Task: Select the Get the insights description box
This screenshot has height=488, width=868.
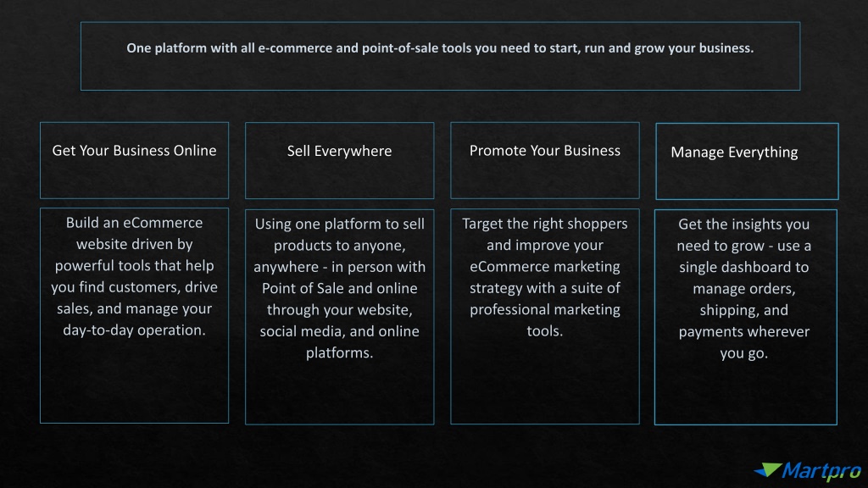Action: pos(746,317)
